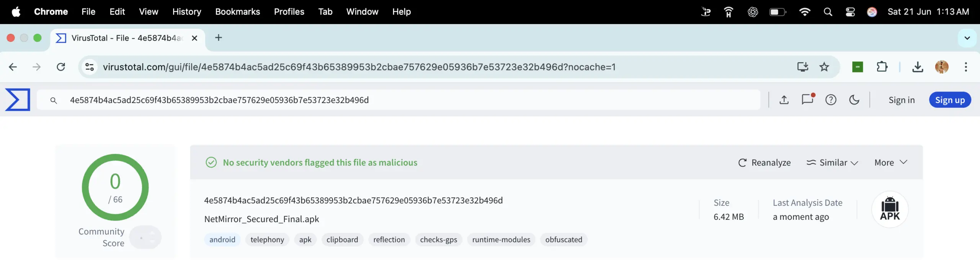Click the checks-gps tag

439,240
